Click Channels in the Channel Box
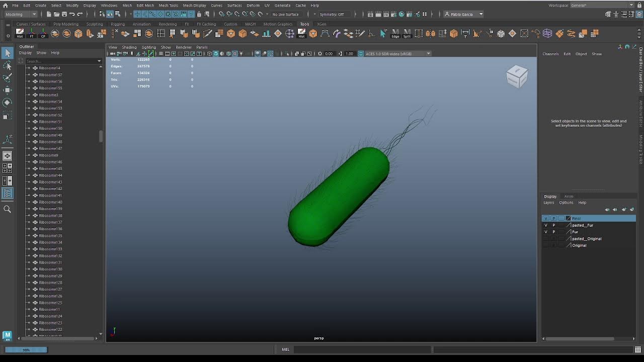Viewport: 644px width, 362px height. [x=550, y=54]
